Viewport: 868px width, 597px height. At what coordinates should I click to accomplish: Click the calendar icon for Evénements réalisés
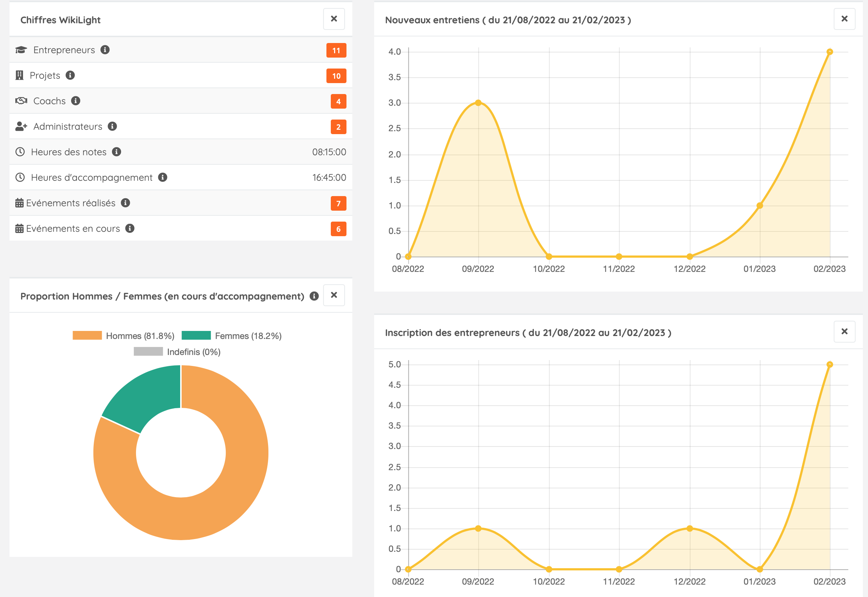point(19,203)
